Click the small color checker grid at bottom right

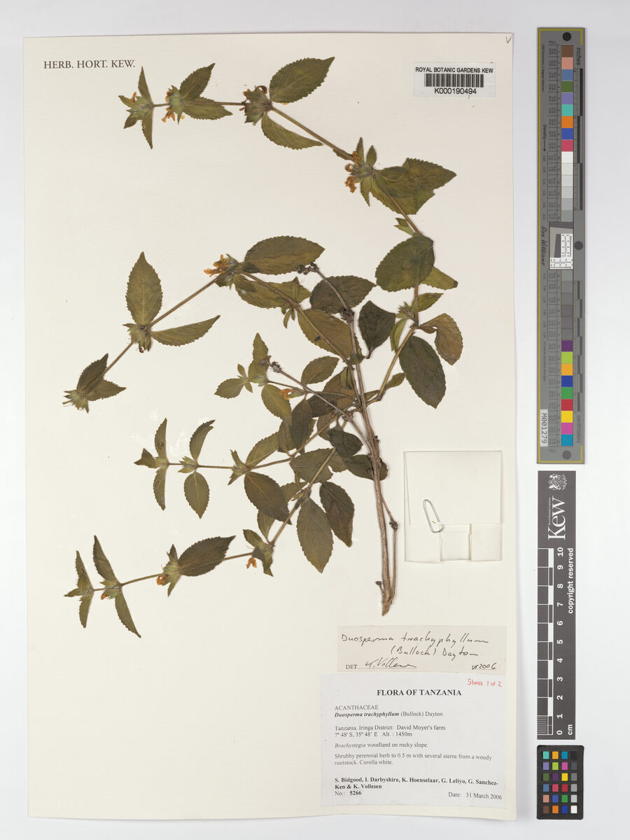click(x=560, y=781)
